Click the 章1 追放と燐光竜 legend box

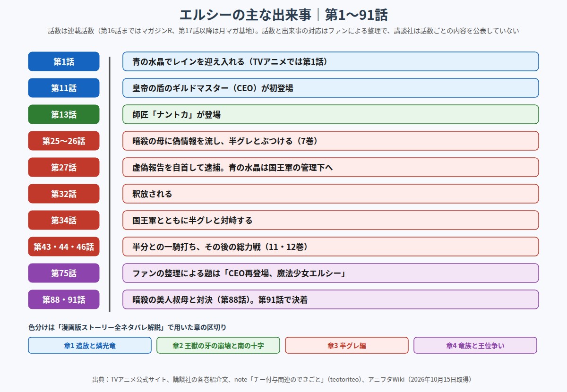coord(90,345)
